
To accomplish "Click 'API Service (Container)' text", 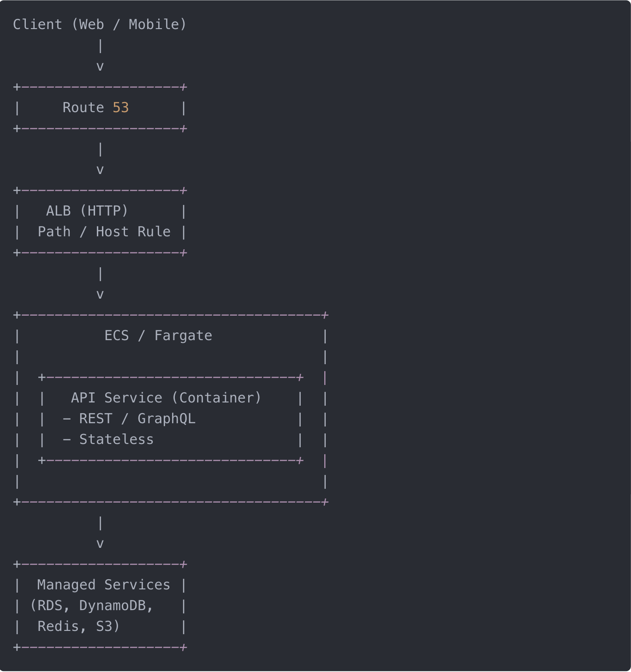I will (x=166, y=398).
